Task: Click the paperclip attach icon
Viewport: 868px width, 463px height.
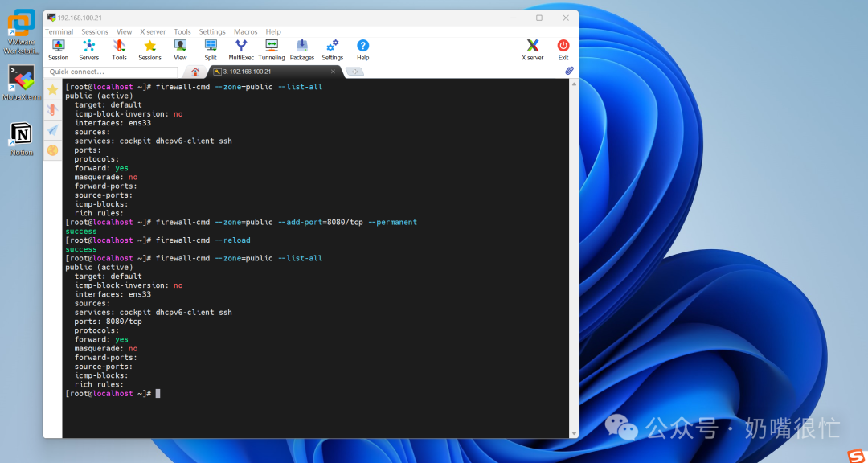Action: pos(569,71)
